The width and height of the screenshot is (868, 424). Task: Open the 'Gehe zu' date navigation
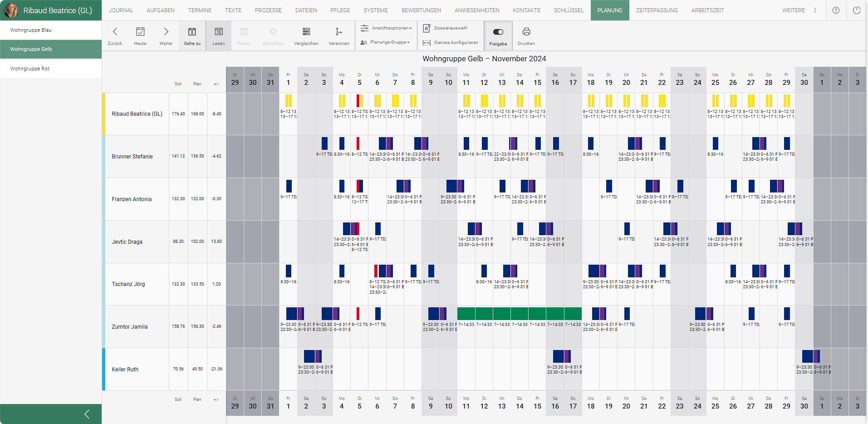click(x=192, y=32)
